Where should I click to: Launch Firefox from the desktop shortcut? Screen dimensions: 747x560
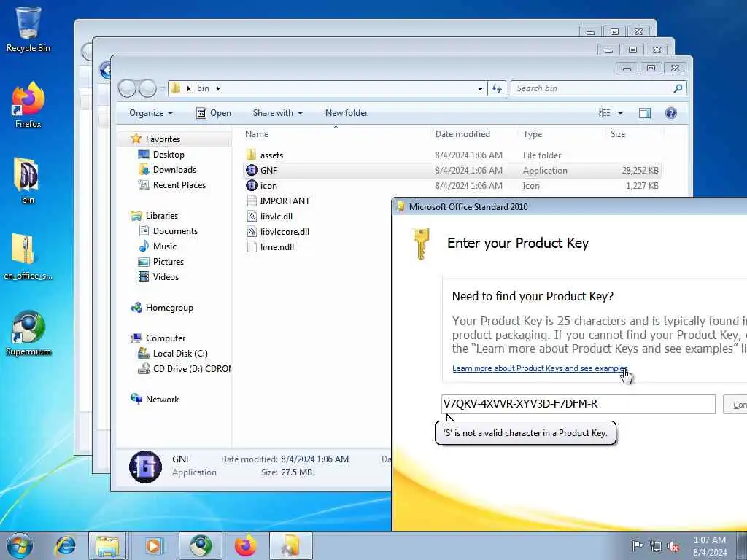click(28, 105)
